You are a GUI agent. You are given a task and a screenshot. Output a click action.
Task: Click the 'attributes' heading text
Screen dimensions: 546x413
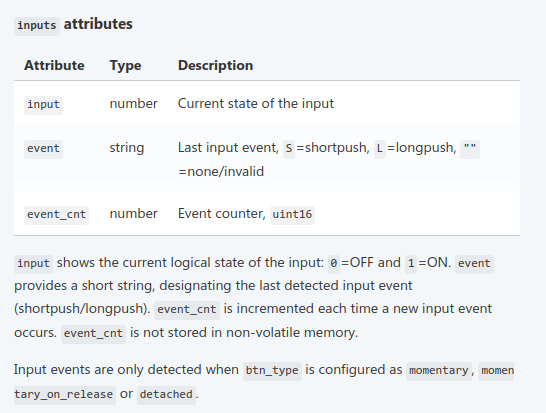pyautogui.click(x=98, y=24)
